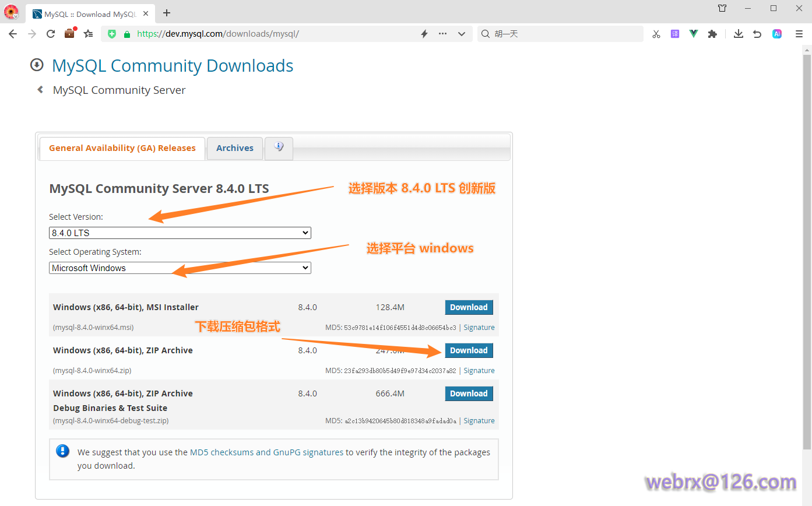Screen dimensions: 812x506
Task: Click the MySQL Community Server breadcrumb text
Action: pos(119,90)
